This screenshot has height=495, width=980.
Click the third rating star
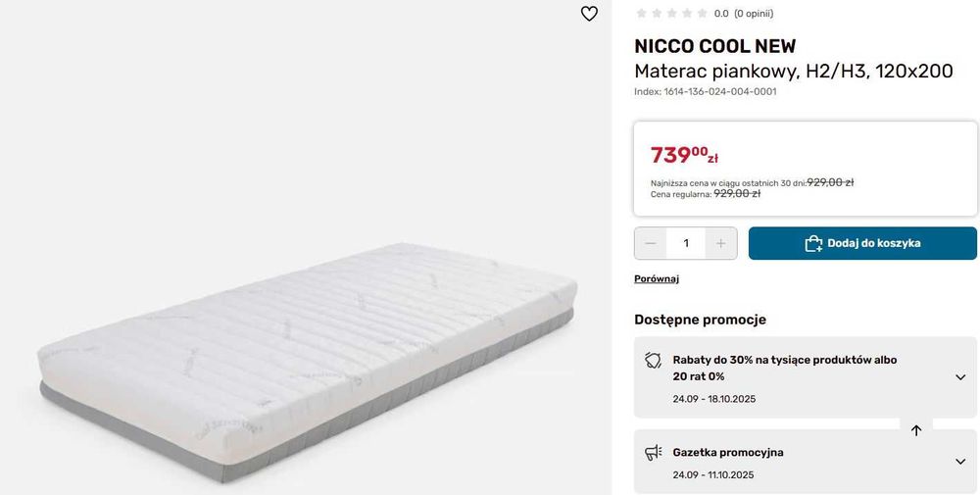click(671, 14)
